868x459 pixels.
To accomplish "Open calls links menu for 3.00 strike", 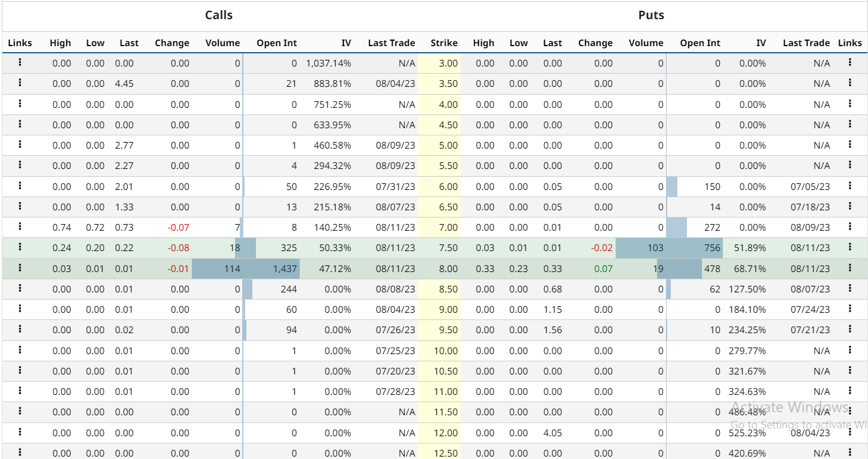I will [20, 62].
